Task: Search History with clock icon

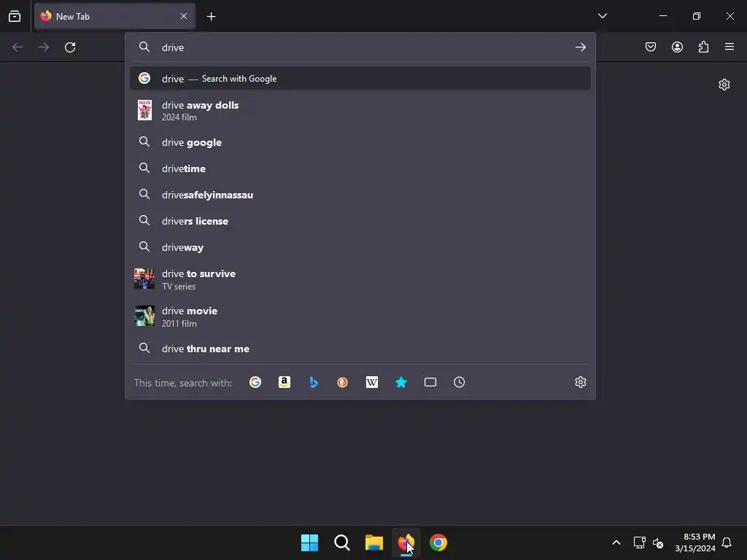Action: click(x=460, y=382)
